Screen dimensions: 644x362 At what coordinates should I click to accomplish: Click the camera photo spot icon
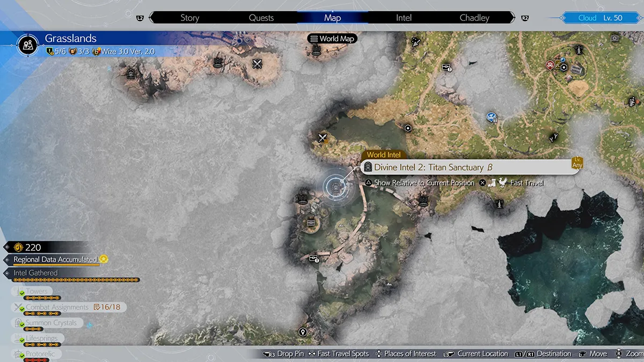coord(615,39)
